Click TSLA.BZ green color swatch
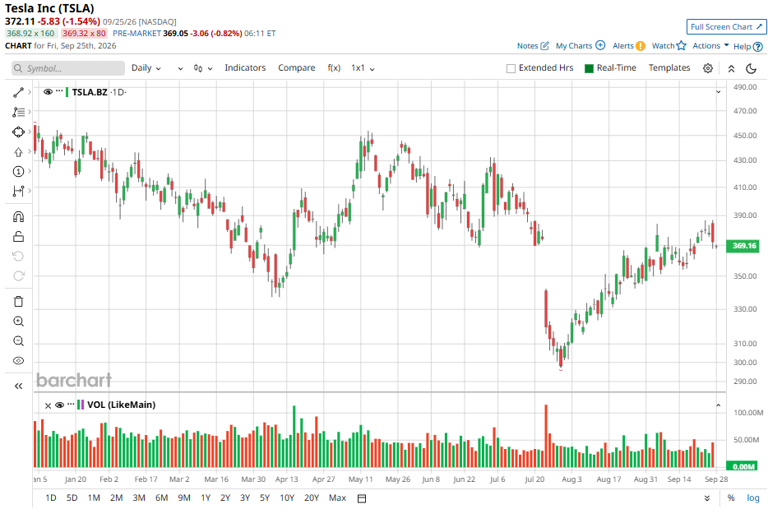This screenshot has height=523, width=768. coord(67,92)
